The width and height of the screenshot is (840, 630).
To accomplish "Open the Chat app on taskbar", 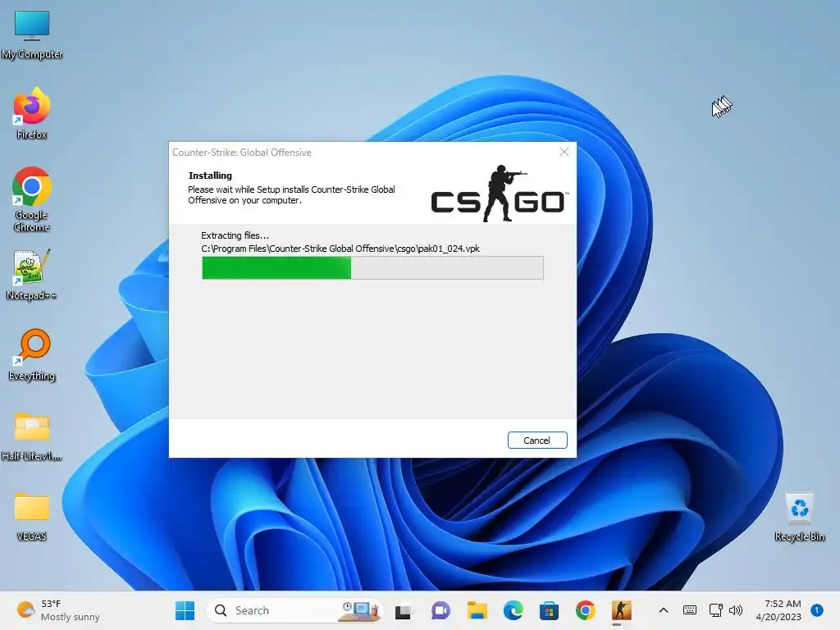I will [x=441, y=610].
